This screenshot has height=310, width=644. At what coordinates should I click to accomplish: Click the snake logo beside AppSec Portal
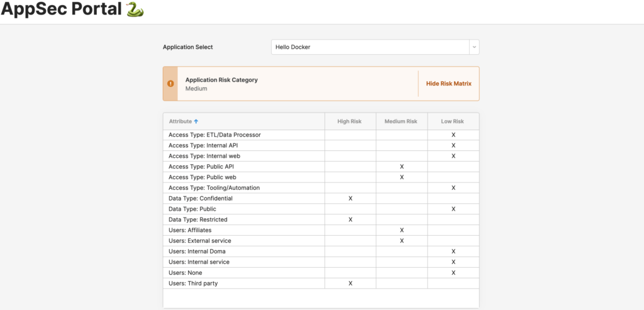click(135, 9)
